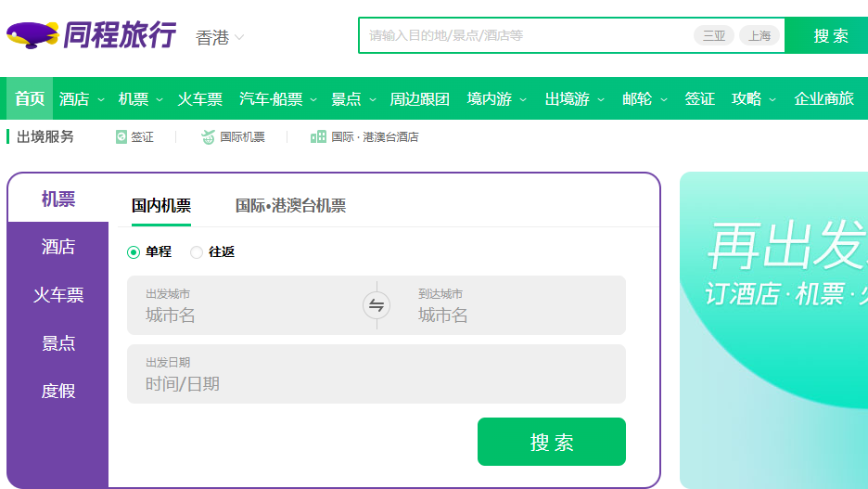The height and width of the screenshot is (489, 868).
Task: Switch to the 国际•港澳台机票 tab
Action: pos(290,206)
